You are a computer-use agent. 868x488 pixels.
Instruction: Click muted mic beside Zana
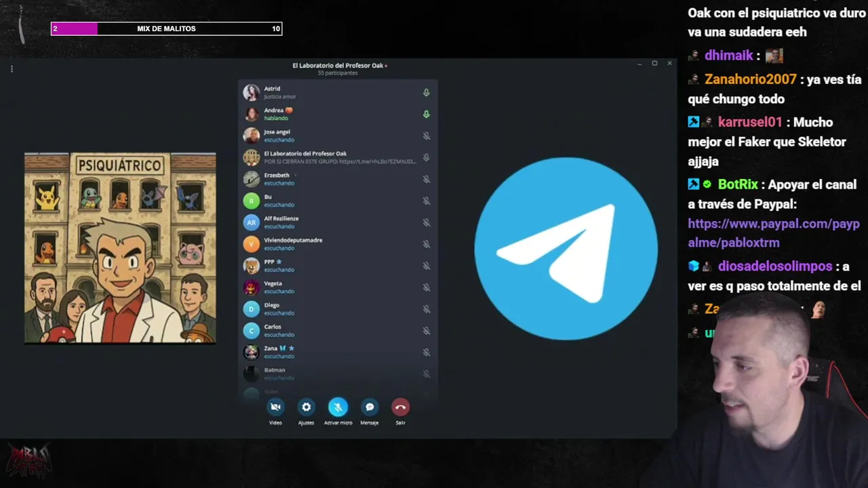[427, 353]
